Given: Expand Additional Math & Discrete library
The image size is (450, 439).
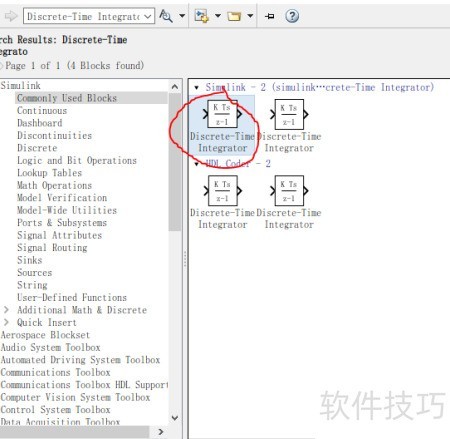Looking at the screenshot, I should point(6,310).
